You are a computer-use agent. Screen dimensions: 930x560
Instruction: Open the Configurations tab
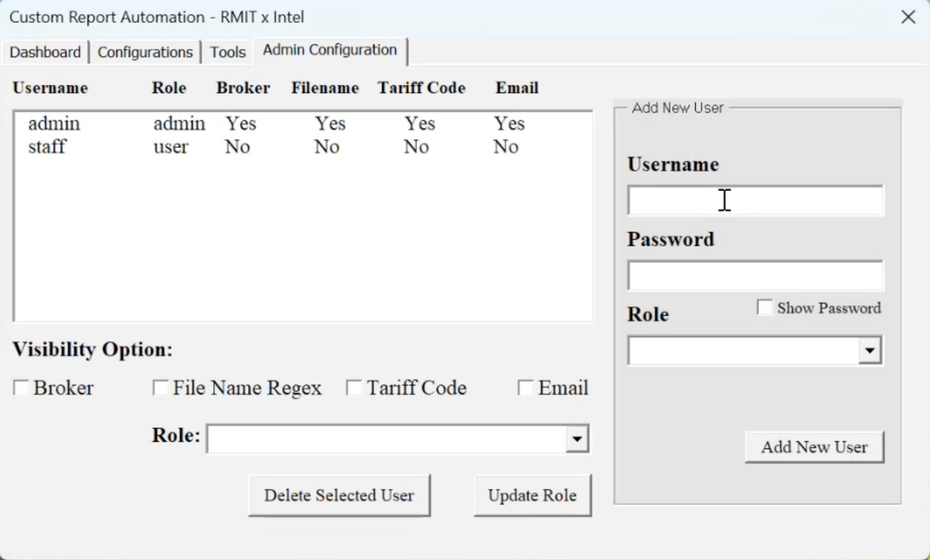(145, 52)
